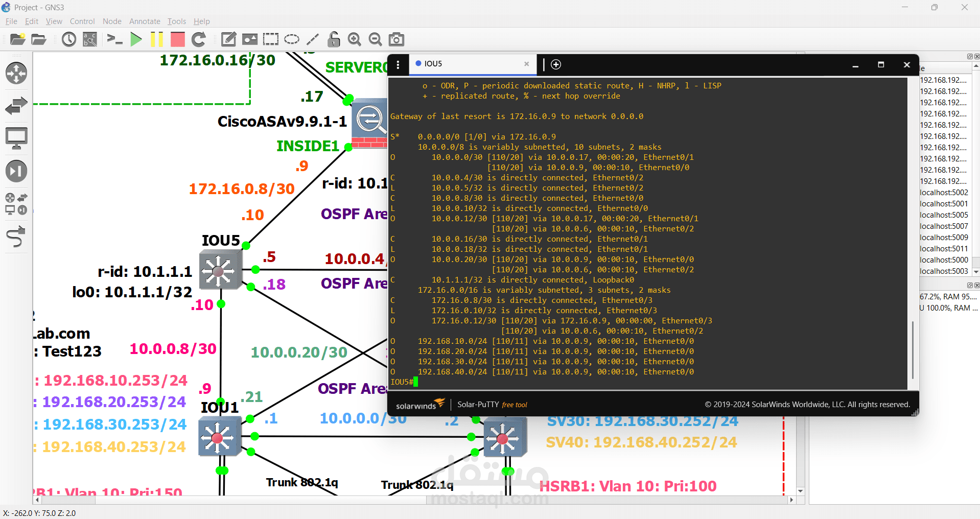Select localhost:5007 in the side list
The image size is (980, 519).
(944, 226)
